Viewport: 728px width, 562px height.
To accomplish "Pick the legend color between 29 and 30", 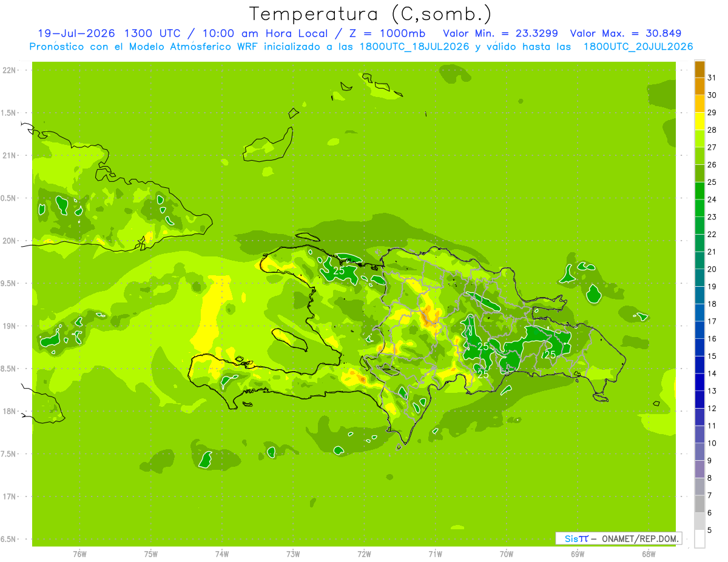I will (x=699, y=104).
